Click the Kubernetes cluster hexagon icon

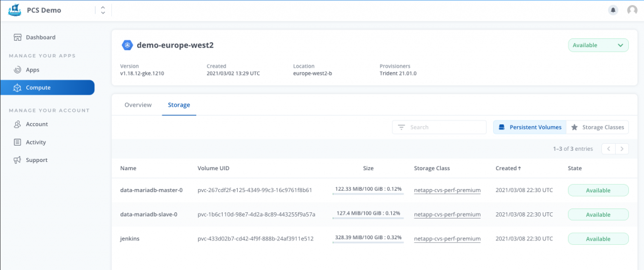click(x=127, y=45)
